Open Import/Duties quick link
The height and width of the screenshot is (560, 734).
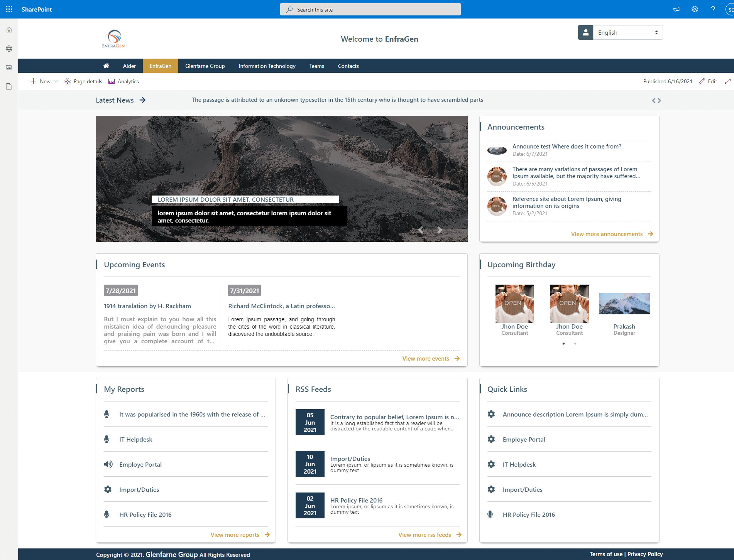tap(523, 489)
